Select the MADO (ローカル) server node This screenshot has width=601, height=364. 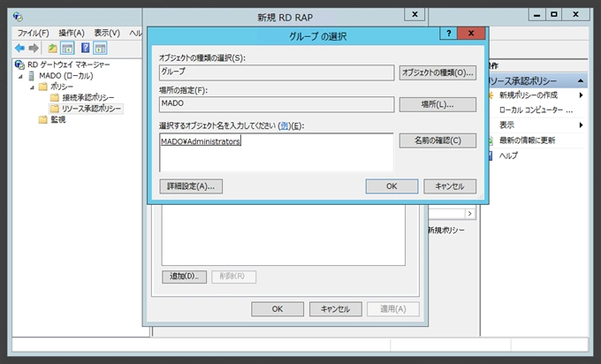66,75
